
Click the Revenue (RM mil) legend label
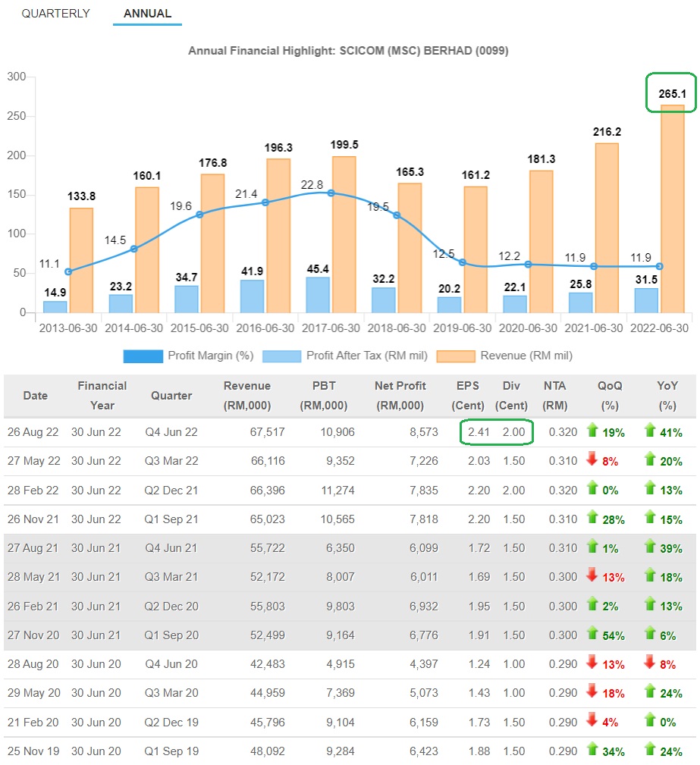coord(526,356)
